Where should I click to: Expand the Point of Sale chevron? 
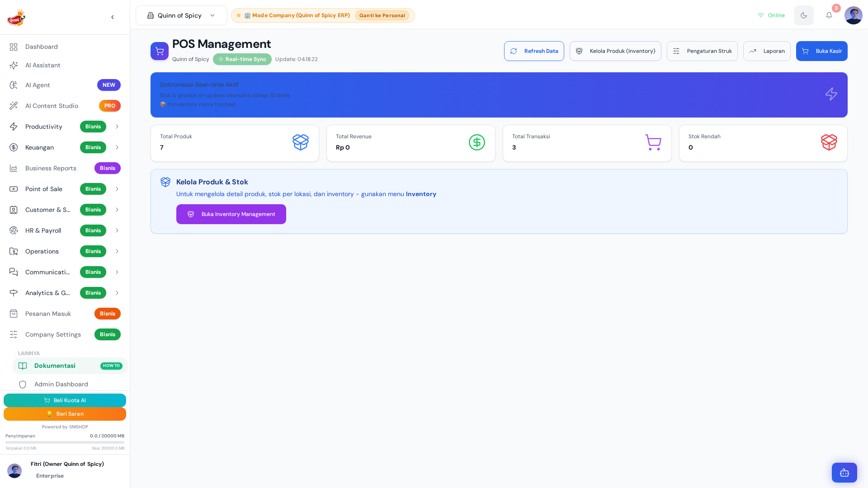pyautogui.click(x=117, y=189)
